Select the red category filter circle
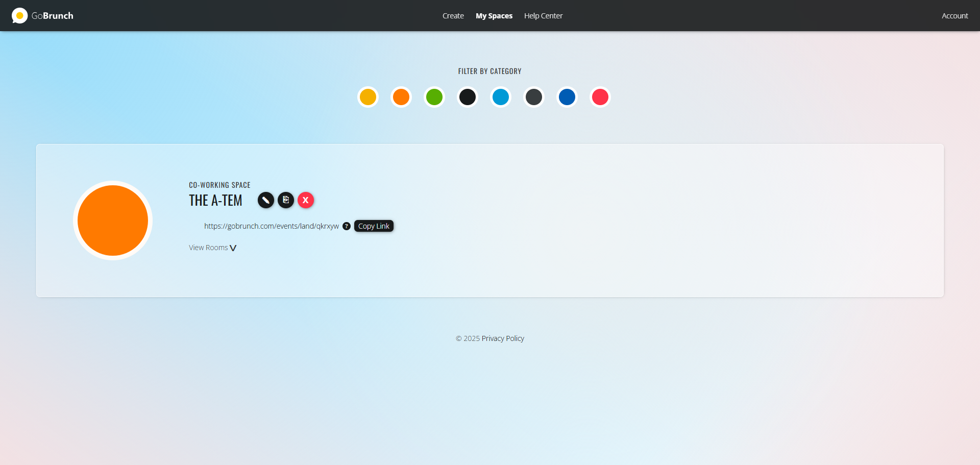The height and width of the screenshot is (465, 980). tap(600, 97)
